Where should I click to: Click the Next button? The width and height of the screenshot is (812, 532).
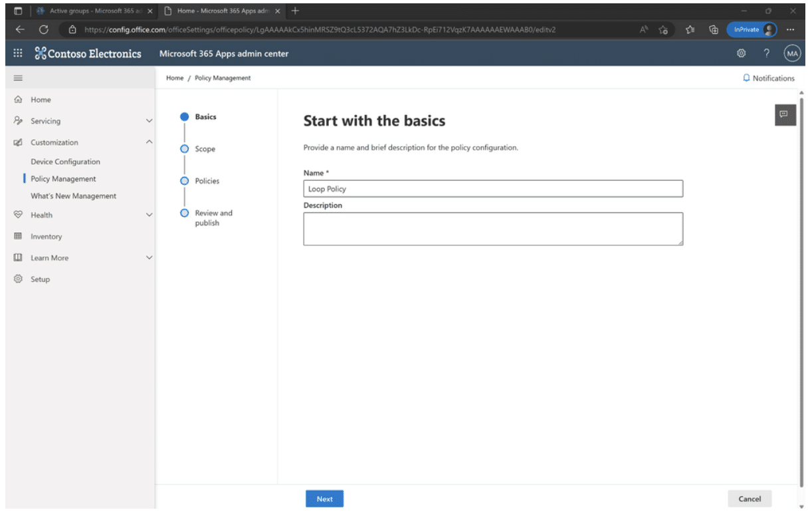click(x=325, y=499)
